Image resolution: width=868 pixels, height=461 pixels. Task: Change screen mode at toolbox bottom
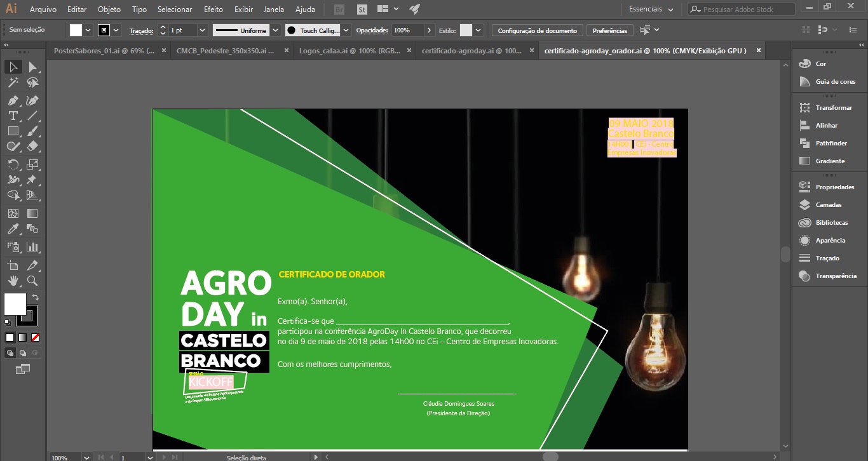(23, 368)
